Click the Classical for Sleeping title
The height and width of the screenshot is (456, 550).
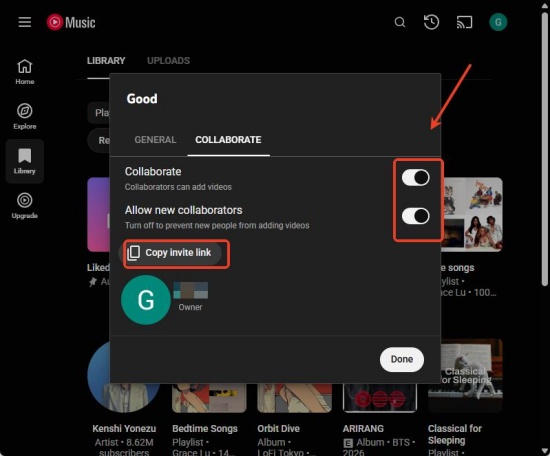coord(455,434)
